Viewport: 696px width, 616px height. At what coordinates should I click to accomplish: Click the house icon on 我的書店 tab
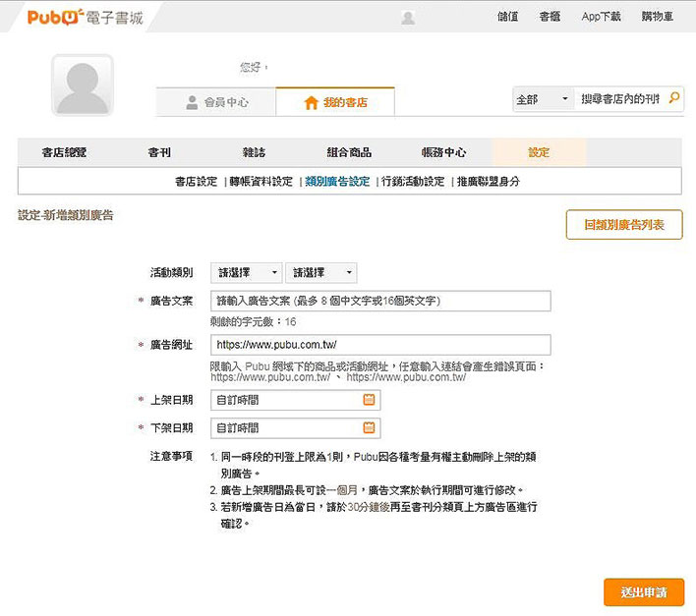[x=311, y=102]
